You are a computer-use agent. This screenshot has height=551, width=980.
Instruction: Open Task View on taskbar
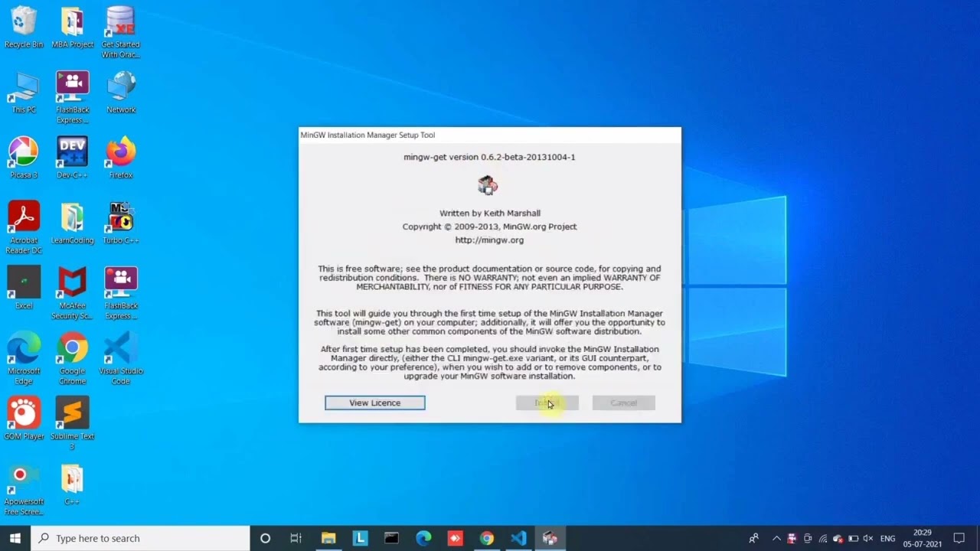[x=296, y=538]
